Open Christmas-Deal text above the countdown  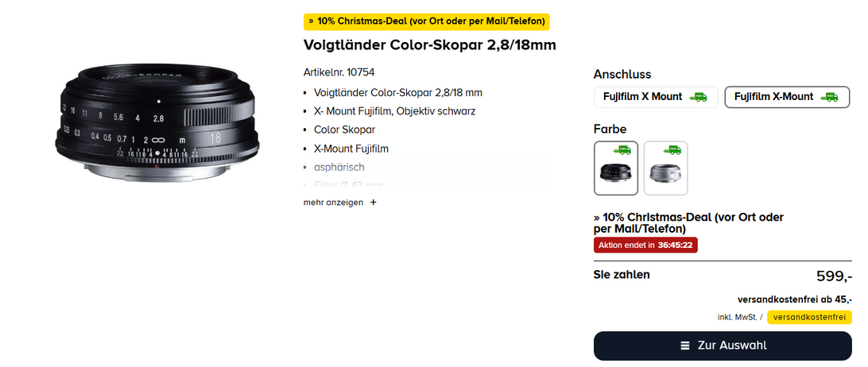[x=688, y=222]
